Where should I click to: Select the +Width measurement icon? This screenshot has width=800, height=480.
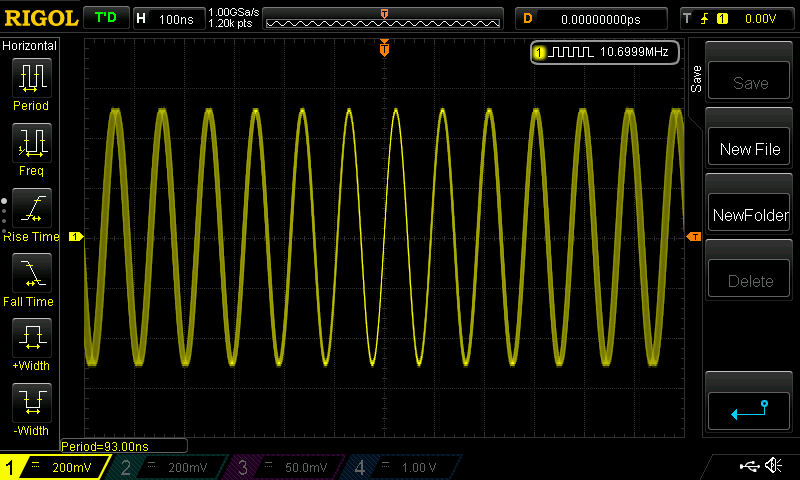pos(31,340)
